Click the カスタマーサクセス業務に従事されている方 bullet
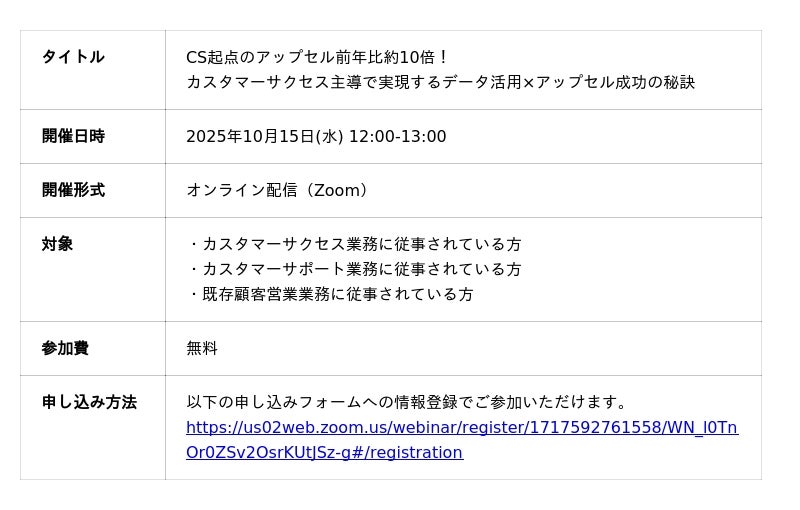The image size is (800, 510). click(361, 244)
